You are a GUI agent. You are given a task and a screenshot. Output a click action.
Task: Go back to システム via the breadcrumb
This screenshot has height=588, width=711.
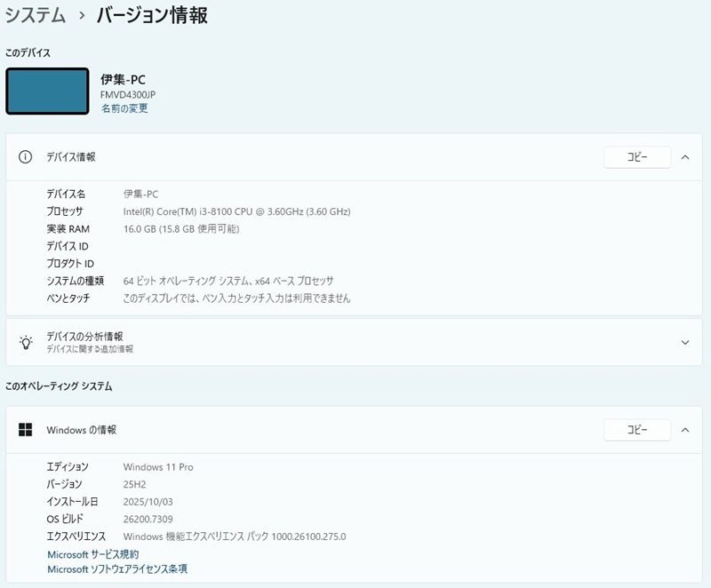[x=36, y=15]
